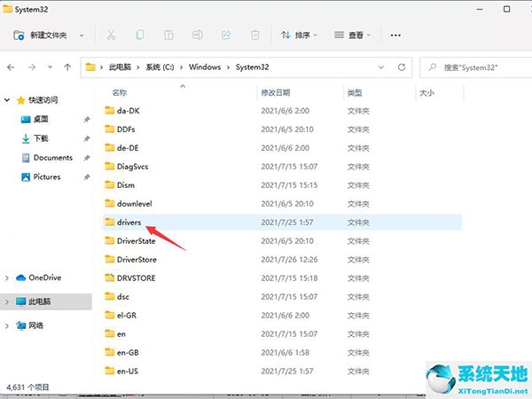The height and width of the screenshot is (399, 532).
Task: Click the DRVSTORE folder icon
Action: click(110, 278)
